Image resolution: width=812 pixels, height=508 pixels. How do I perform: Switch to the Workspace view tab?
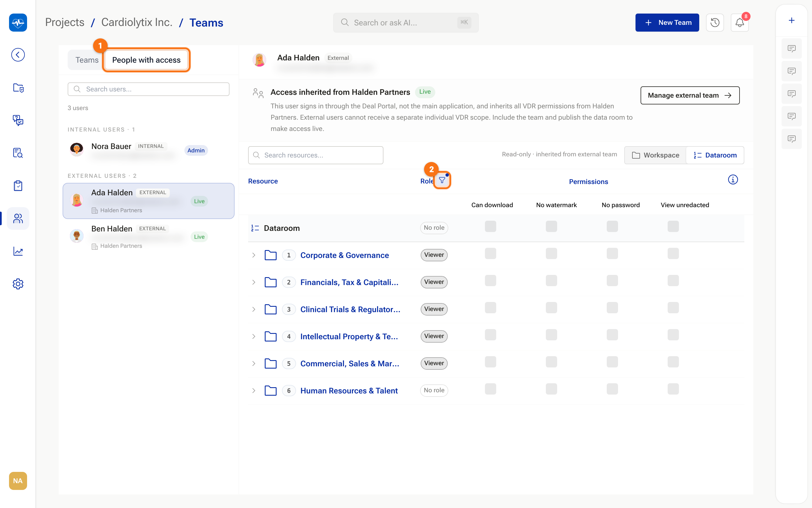tap(655, 155)
